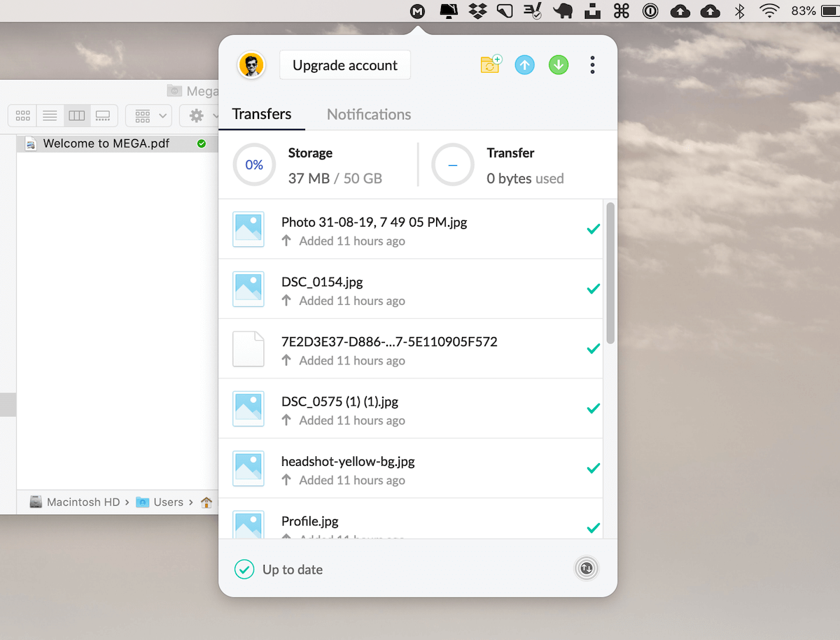The width and height of the screenshot is (840, 640).
Task: Click the user avatar in MEGA panel
Action: click(x=251, y=65)
